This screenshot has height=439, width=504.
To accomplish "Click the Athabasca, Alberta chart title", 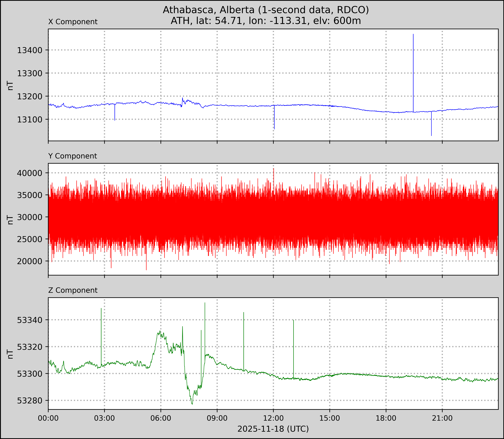I will tap(266, 10).
